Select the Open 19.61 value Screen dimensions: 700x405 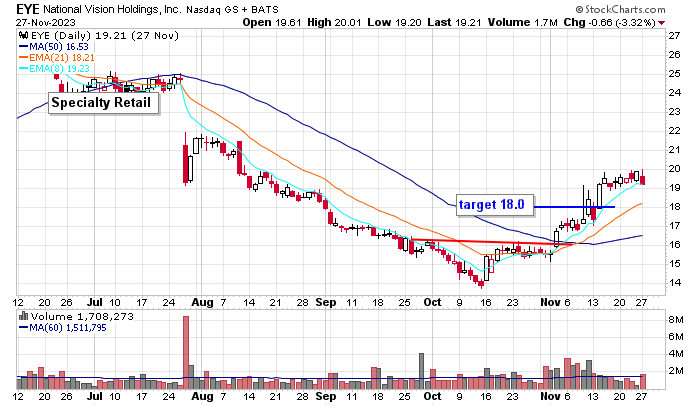tap(272, 22)
